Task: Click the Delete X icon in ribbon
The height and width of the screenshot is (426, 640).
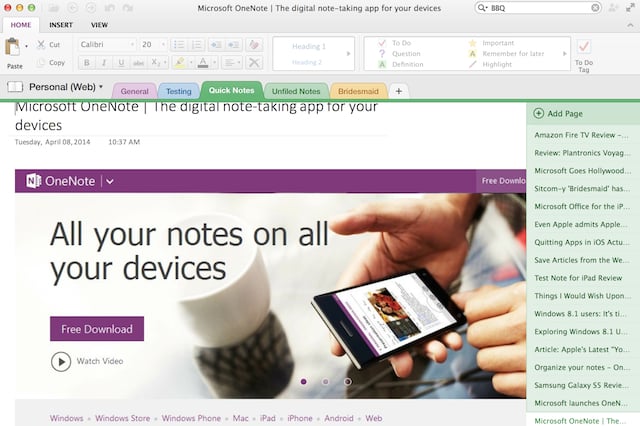Action: pos(254,62)
